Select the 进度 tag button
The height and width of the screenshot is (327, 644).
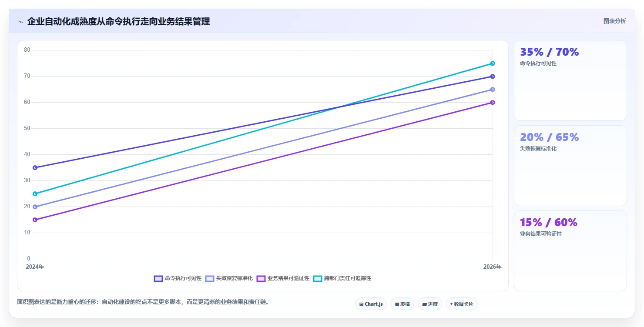click(429, 304)
